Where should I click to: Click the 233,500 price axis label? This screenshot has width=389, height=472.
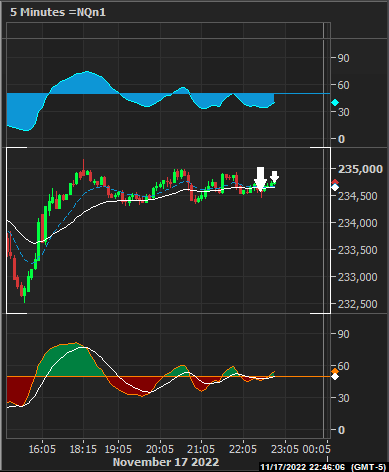coord(358,250)
